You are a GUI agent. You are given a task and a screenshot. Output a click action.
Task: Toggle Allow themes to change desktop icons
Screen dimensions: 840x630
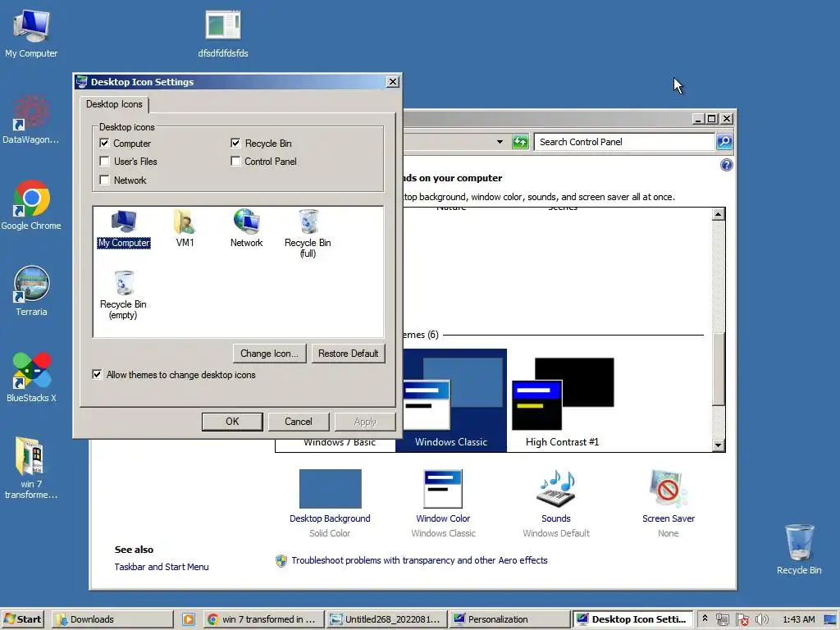click(x=97, y=374)
